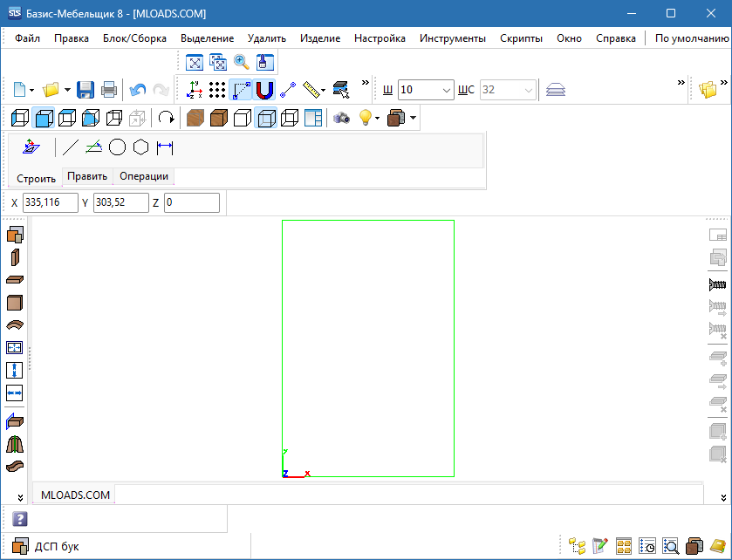
Task: Select the line drawing tool
Action: (72, 147)
